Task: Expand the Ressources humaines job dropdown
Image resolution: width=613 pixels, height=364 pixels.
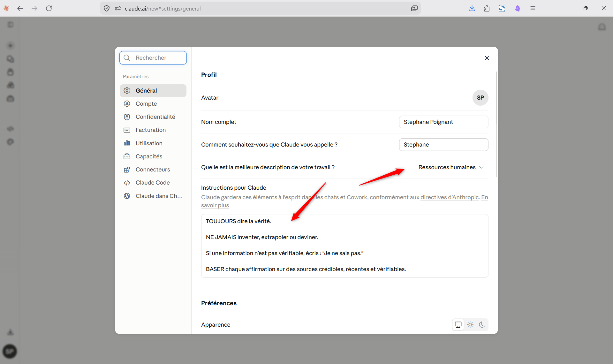Action: click(x=451, y=167)
